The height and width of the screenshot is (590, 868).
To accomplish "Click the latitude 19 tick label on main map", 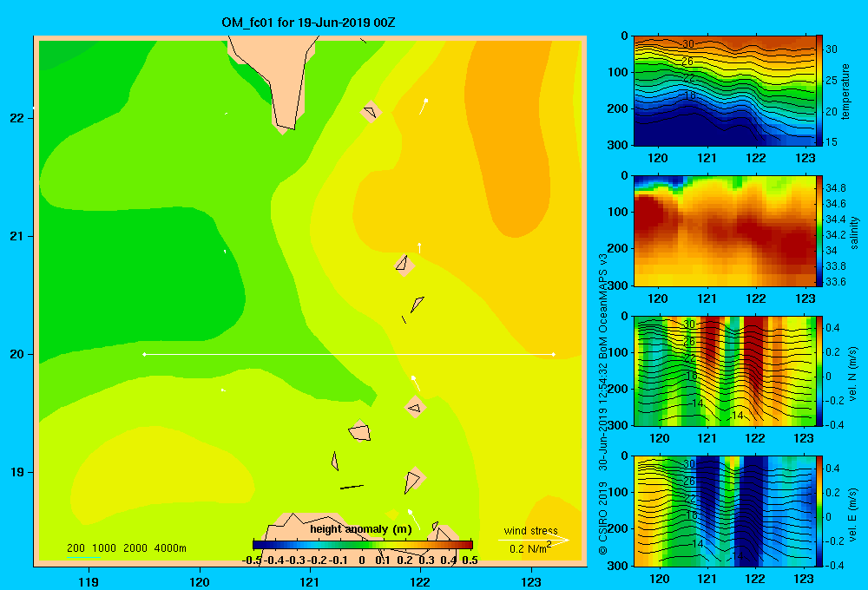I will tap(17, 472).
